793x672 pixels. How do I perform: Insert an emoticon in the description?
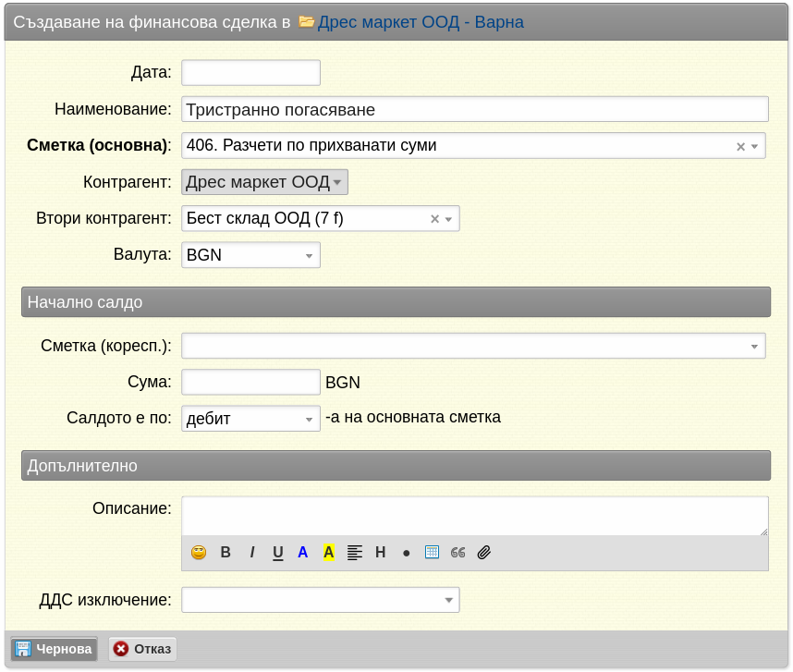(199, 552)
